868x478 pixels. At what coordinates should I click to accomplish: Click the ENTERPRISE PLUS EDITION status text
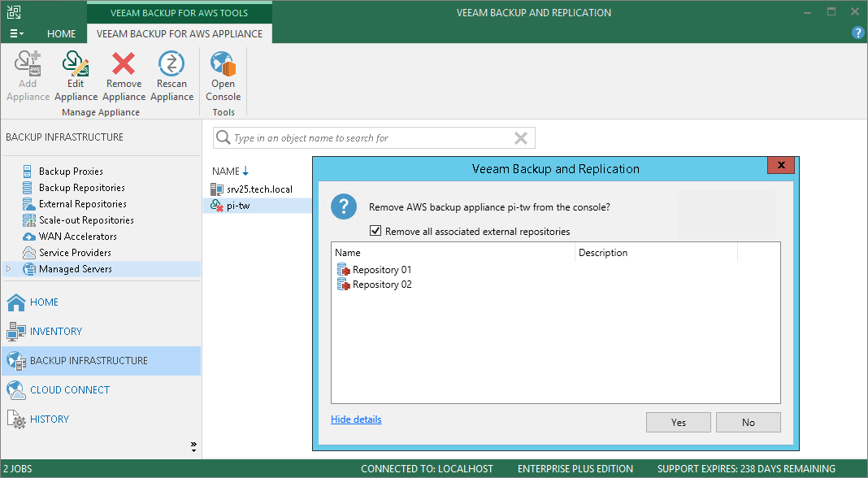point(575,468)
